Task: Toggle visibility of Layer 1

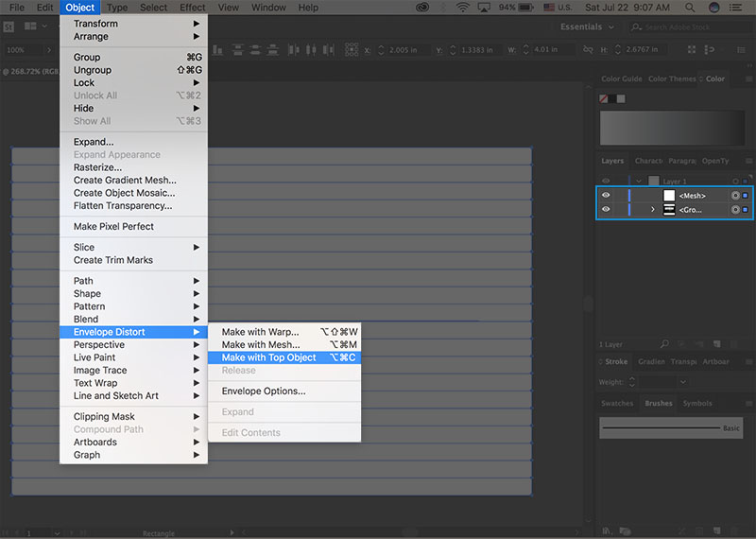Action: [x=606, y=182]
